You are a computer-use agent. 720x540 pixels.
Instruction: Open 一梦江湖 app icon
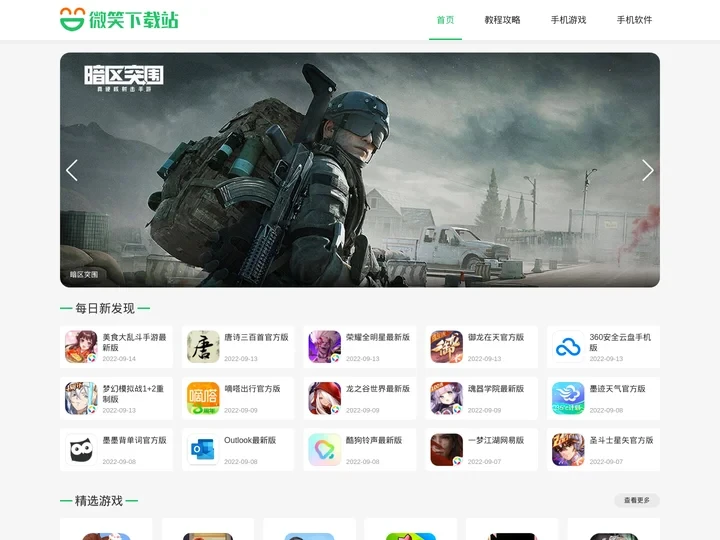(x=446, y=450)
